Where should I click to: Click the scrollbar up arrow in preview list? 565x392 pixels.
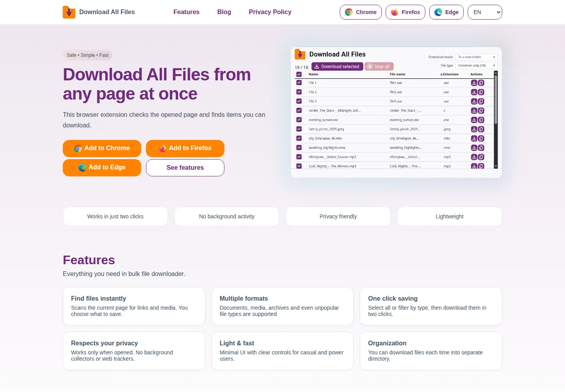coord(496,73)
